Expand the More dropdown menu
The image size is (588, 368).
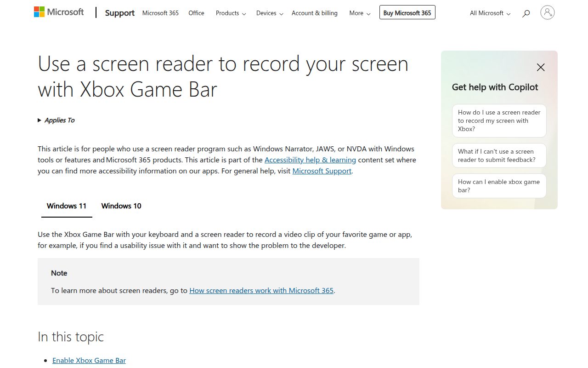[x=360, y=13]
